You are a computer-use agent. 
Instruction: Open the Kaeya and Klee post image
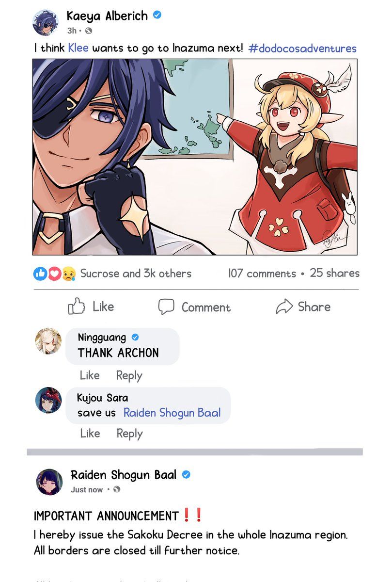tap(195, 157)
